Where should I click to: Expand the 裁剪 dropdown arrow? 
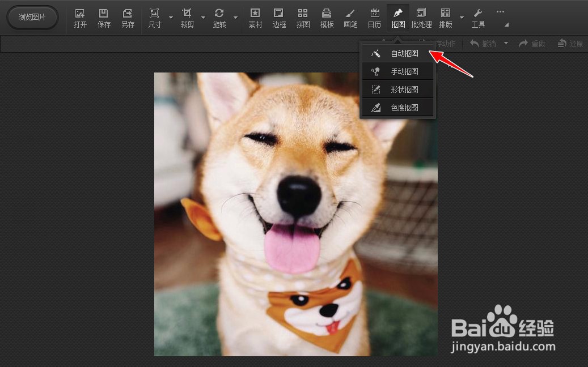click(203, 18)
